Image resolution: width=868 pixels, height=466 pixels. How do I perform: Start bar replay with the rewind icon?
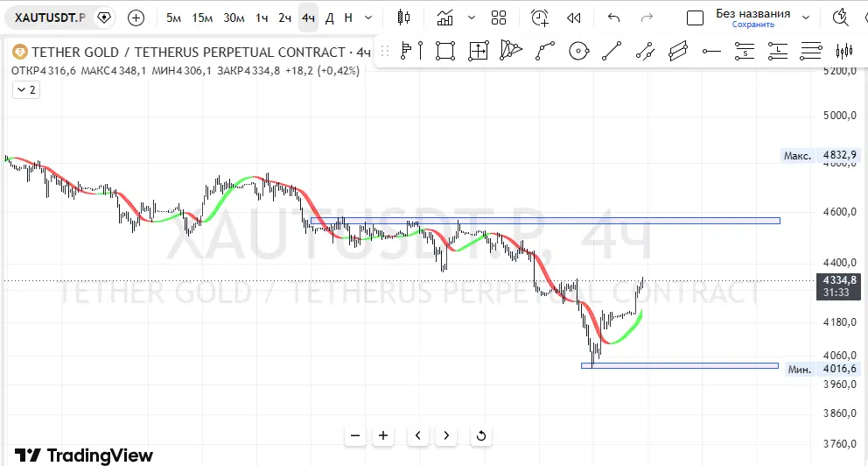[x=574, y=18]
